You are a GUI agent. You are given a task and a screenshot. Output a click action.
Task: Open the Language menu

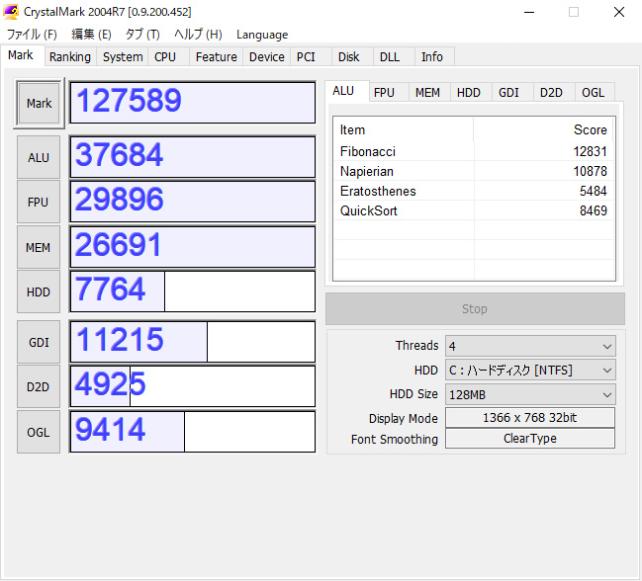(262, 35)
